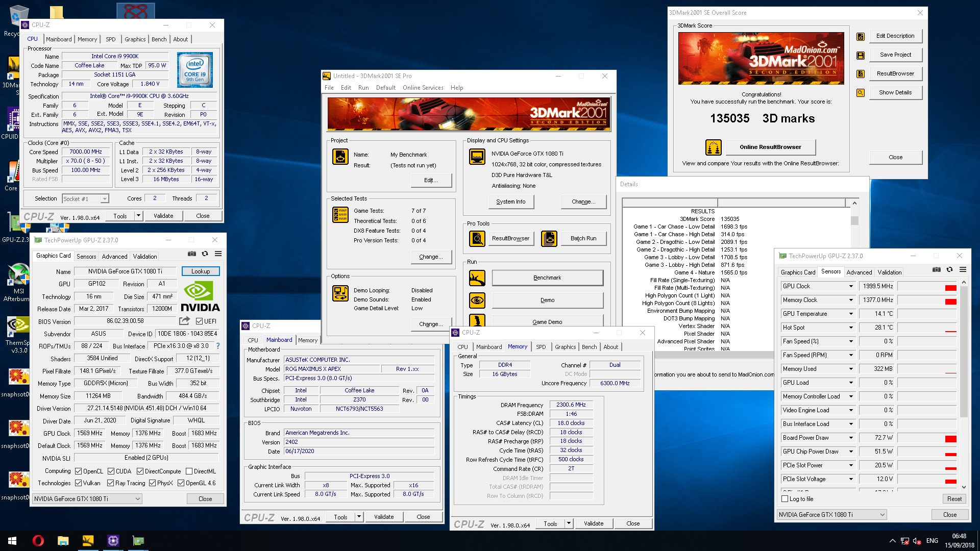Click the Pro Tools ResultBrowser icon
The height and width of the screenshot is (551, 980).
477,238
